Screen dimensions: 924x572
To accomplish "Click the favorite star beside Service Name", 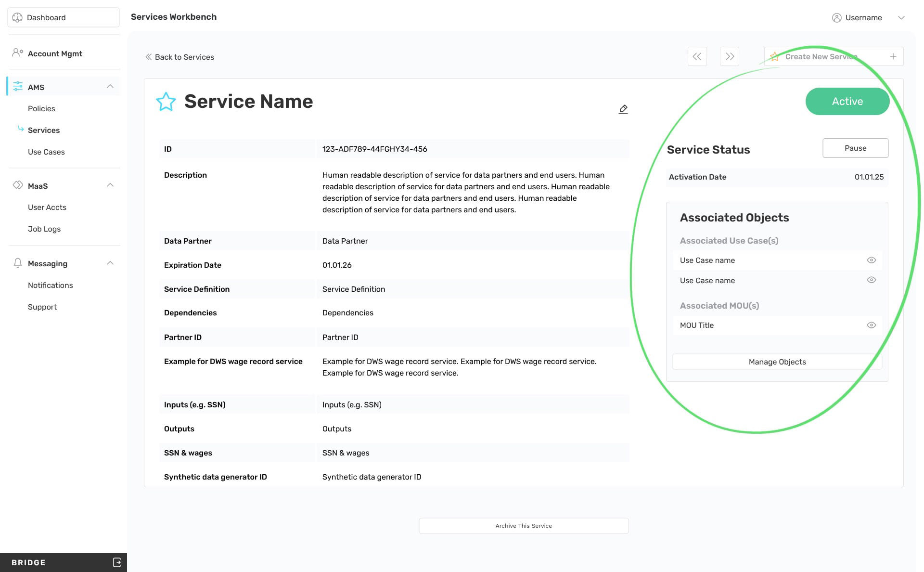I will 166,102.
